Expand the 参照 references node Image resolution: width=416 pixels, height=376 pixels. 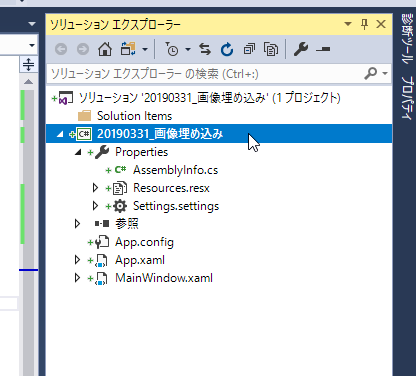(77, 224)
